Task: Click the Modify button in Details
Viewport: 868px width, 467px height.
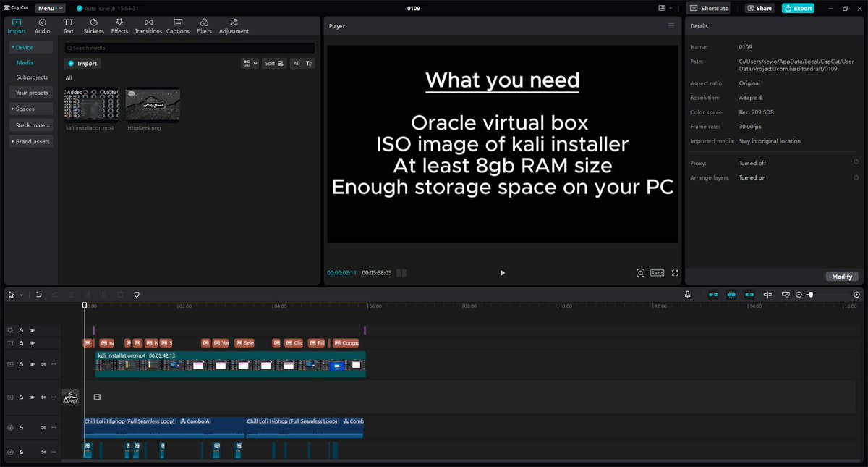Action: coord(841,277)
